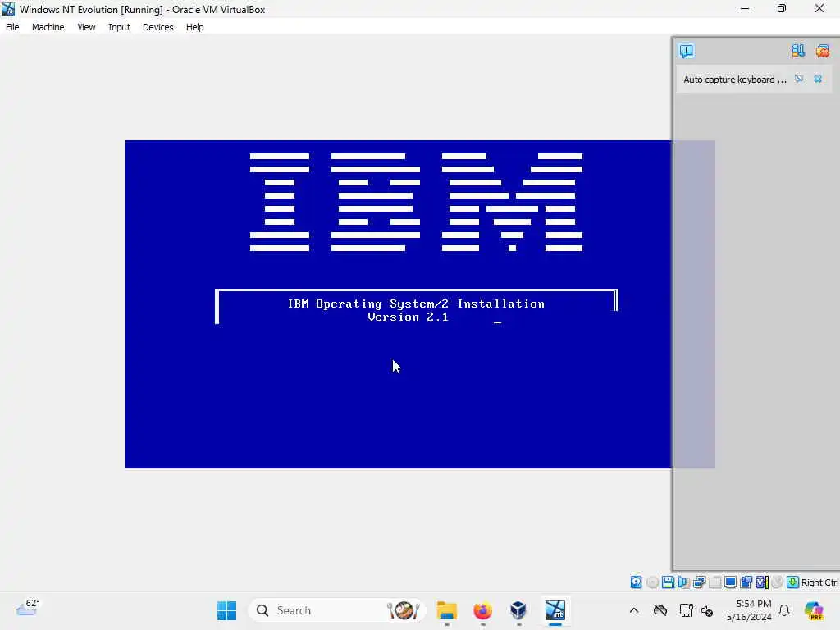Click the running NT VM taskbar icon
840x630 pixels.
coord(555,610)
